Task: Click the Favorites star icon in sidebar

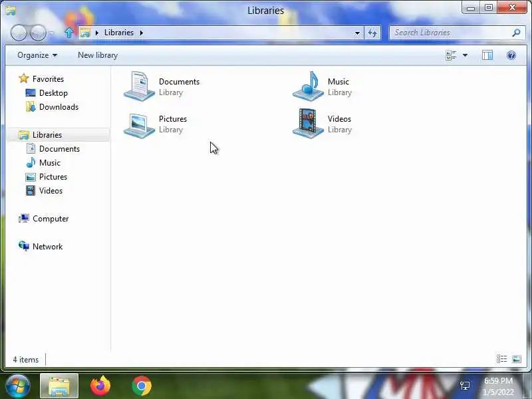Action: [x=24, y=78]
